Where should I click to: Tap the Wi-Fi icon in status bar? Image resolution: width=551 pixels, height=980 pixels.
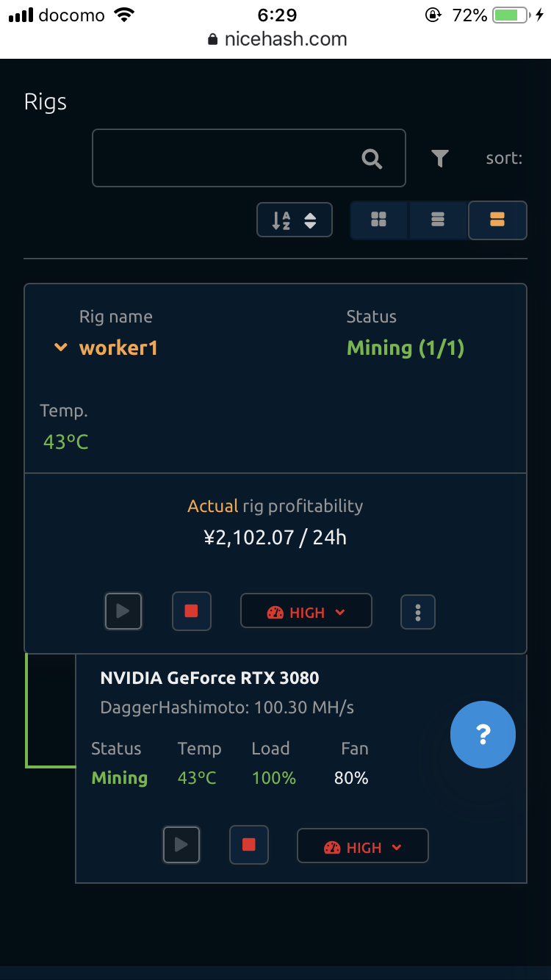click(x=125, y=15)
